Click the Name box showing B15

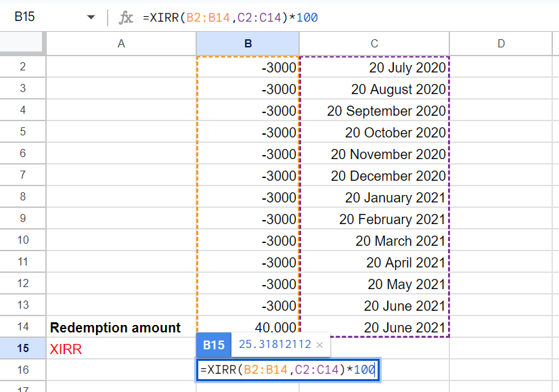41,18
